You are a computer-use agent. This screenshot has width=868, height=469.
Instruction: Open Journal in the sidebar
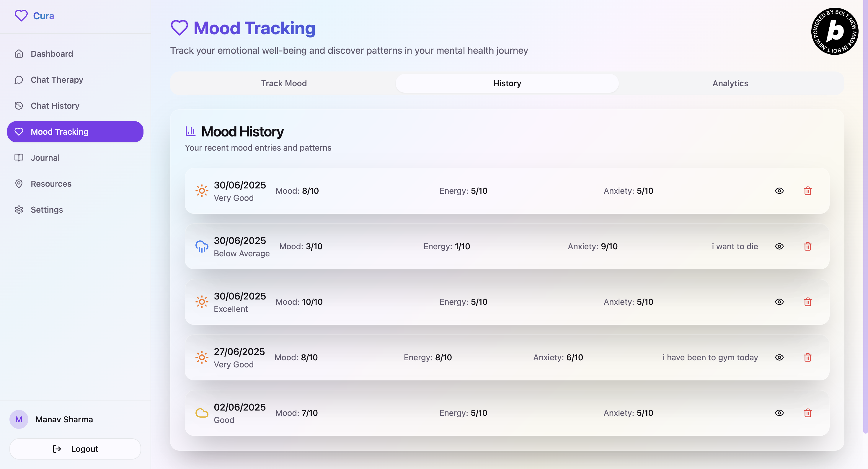coord(45,158)
